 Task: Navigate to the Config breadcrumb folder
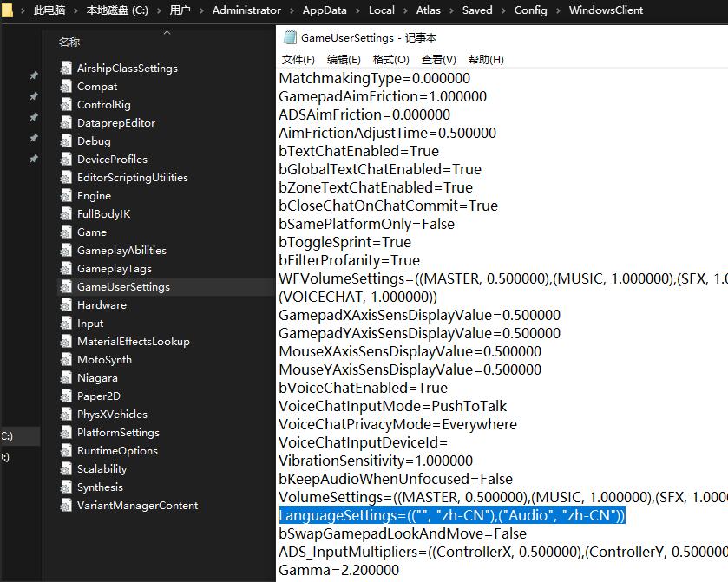point(531,10)
